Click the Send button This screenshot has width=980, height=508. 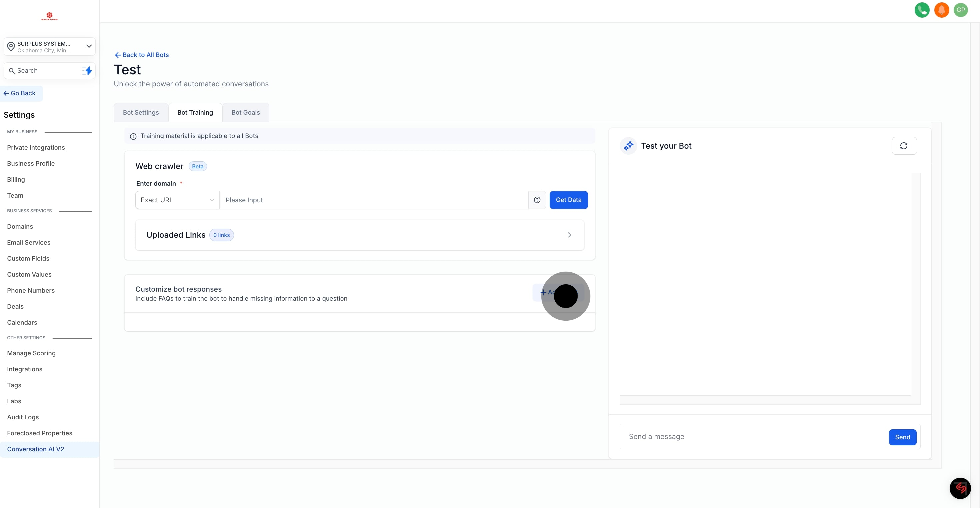click(x=902, y=437)
